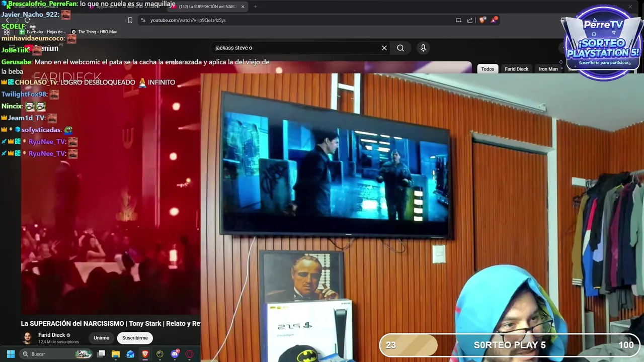
Task: Click the chat username RyuNee_TV first message
Action: click(x=47, y=142)
